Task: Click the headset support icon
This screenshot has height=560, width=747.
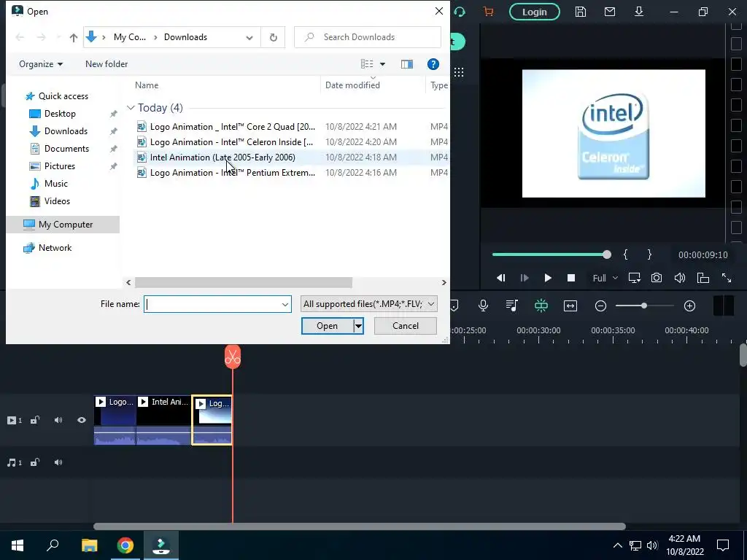Action: (x=460, y=12)
